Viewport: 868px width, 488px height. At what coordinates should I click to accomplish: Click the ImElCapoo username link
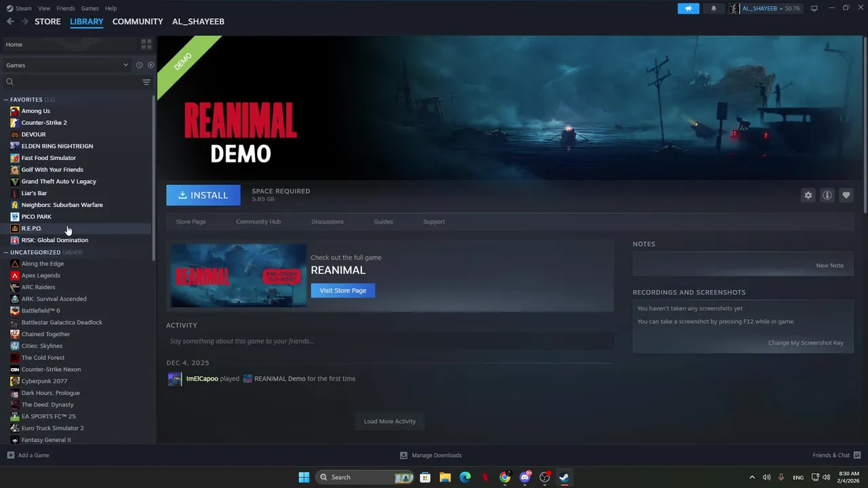(x=202, y=379)
